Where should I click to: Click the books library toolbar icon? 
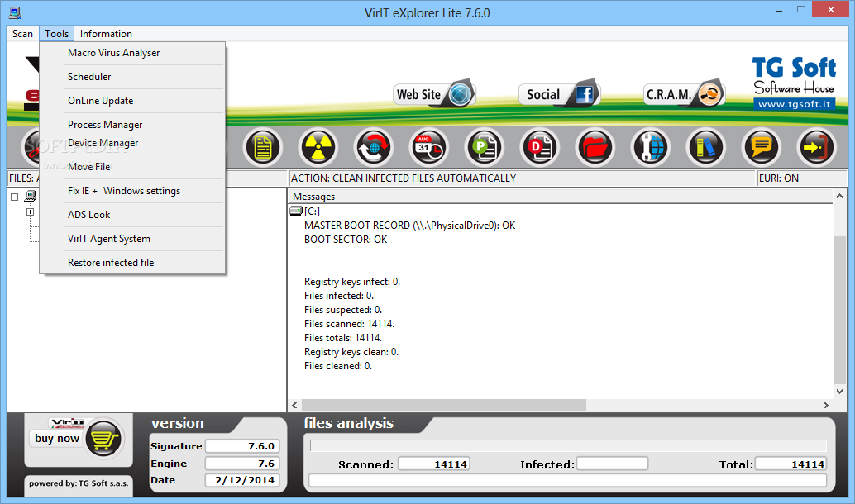click(x=705, y=147)
